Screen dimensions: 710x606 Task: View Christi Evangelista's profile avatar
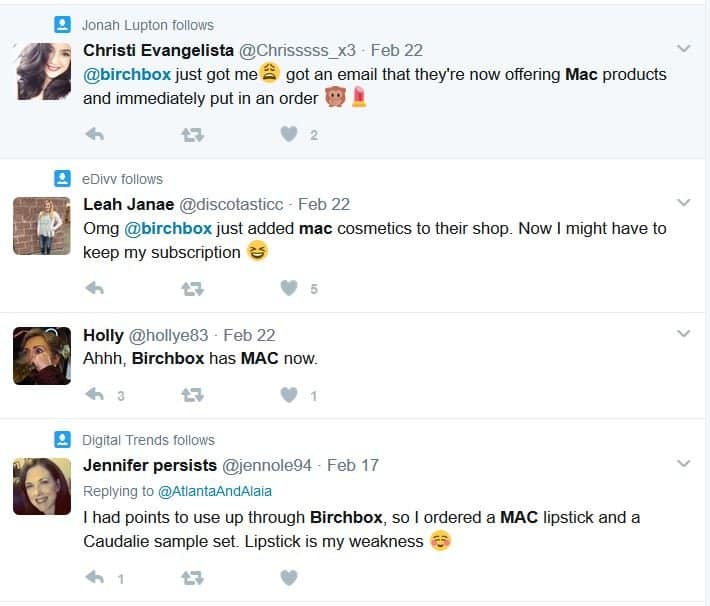point(42,71)
